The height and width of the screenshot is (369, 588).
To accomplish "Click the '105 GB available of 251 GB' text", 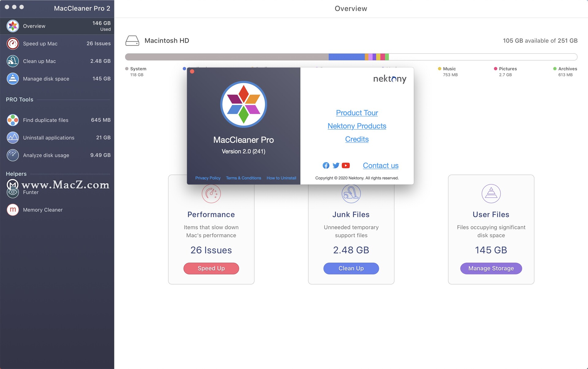I will click(x=540, y=41).
